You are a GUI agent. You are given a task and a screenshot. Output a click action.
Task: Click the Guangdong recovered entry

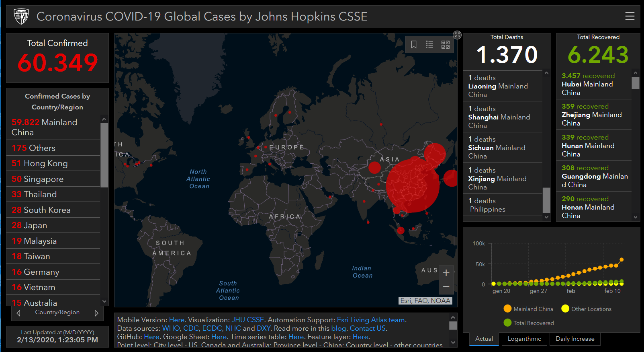click(x=594, y=176)
